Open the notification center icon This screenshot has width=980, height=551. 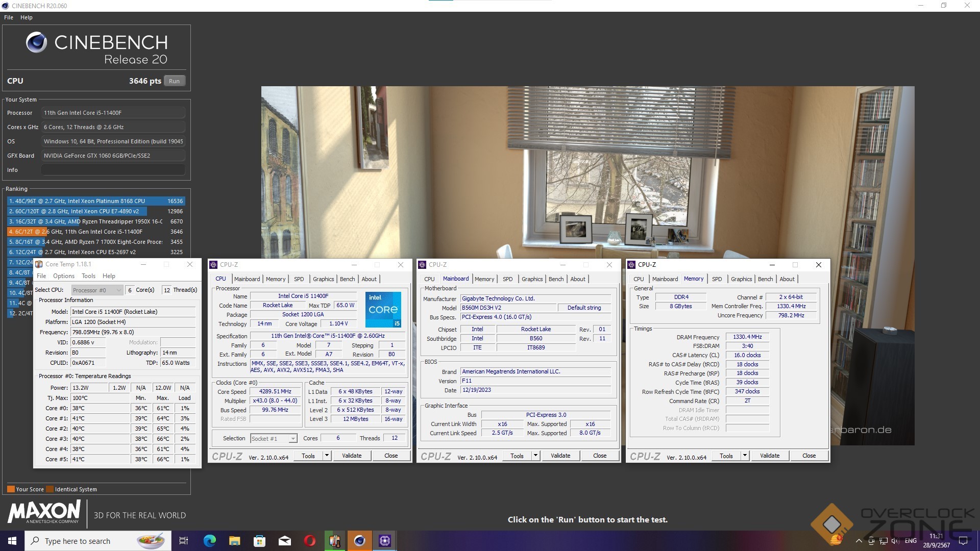click(x=963, y=541)
